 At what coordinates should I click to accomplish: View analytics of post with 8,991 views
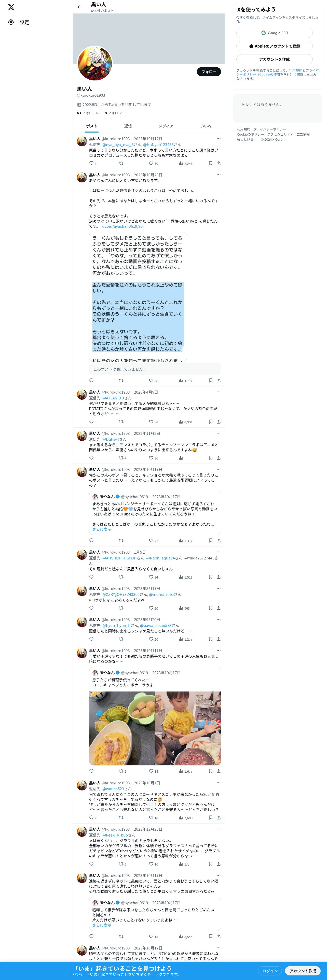(186, 422)
